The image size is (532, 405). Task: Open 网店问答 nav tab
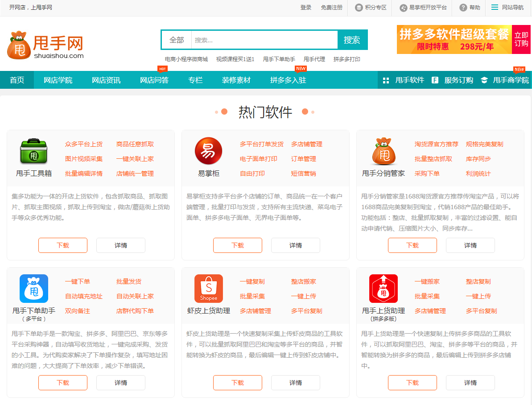coord(154,80)
